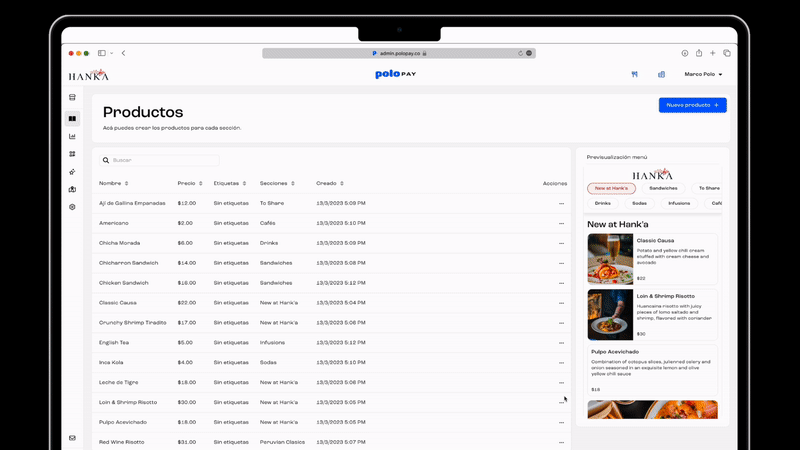The width and height of the screenshot is (800, 450).
Task: Select the Sandwiches menu tab
Action: click(x=663, y=188)
